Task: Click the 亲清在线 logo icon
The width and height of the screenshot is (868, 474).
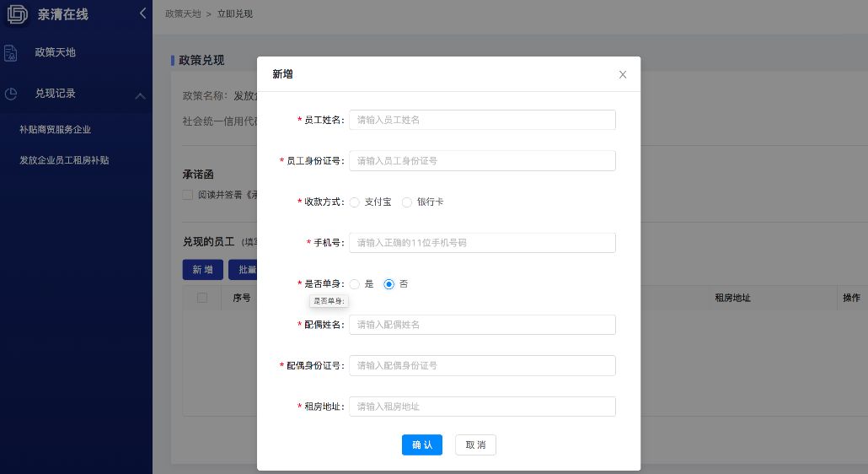Action: (18, 14)
